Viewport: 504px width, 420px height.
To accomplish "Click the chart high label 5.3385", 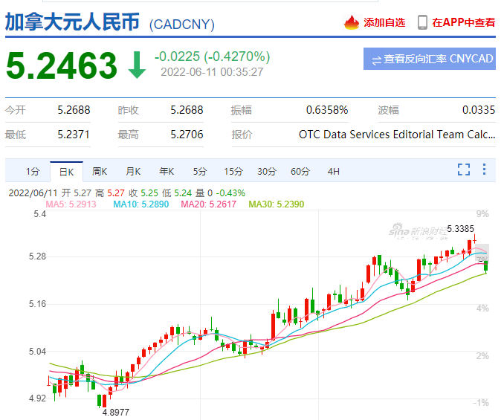I will 460,229.
